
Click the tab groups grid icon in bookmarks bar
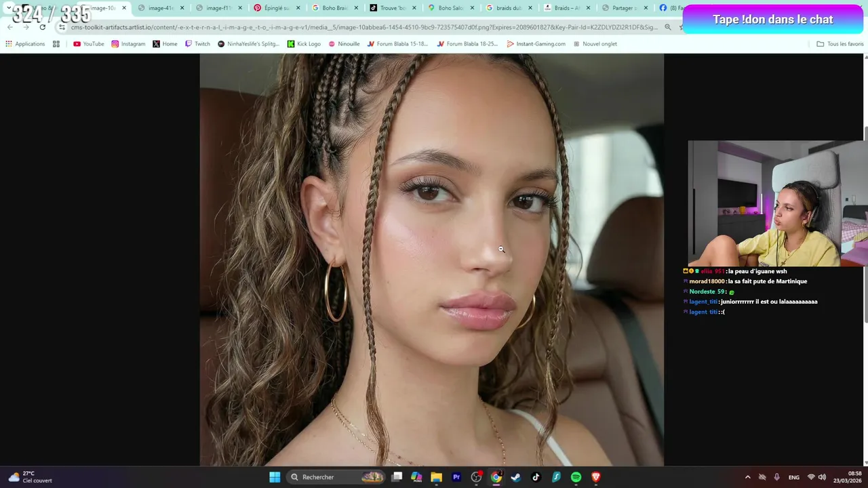56,44
